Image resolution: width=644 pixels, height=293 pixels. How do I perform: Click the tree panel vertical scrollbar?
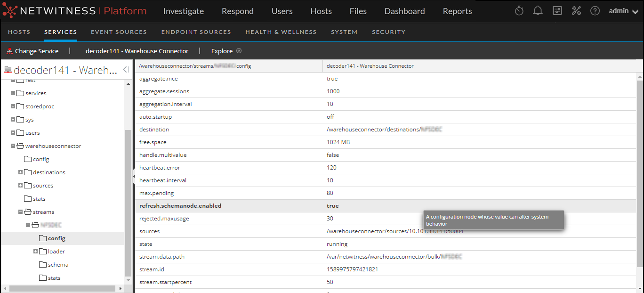click(128, 203)
